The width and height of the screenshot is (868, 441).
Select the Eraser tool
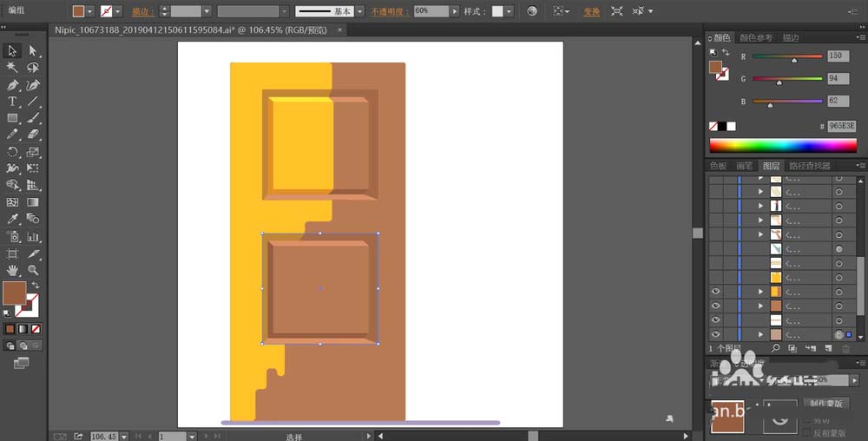[33, 135]
